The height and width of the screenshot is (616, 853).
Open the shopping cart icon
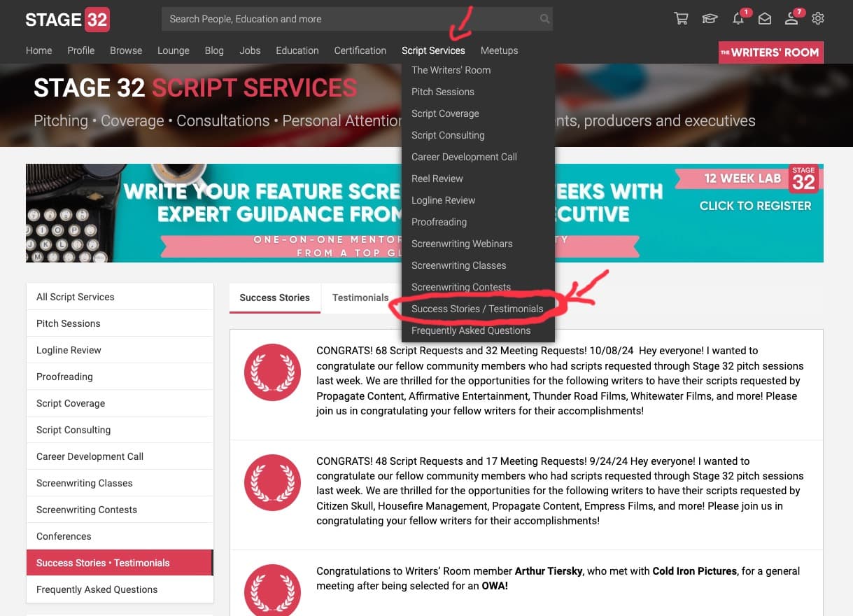click(x=681, y=19)
